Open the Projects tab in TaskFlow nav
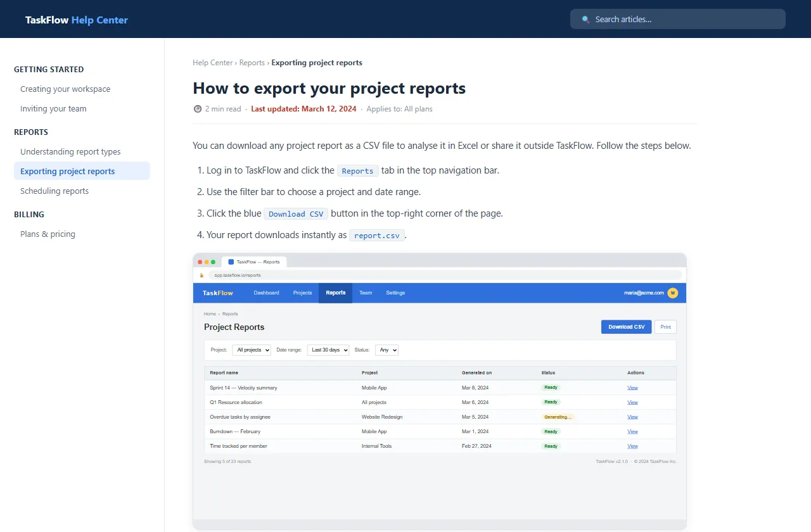This screenshot has height=532, width=811. coord(302,293)
